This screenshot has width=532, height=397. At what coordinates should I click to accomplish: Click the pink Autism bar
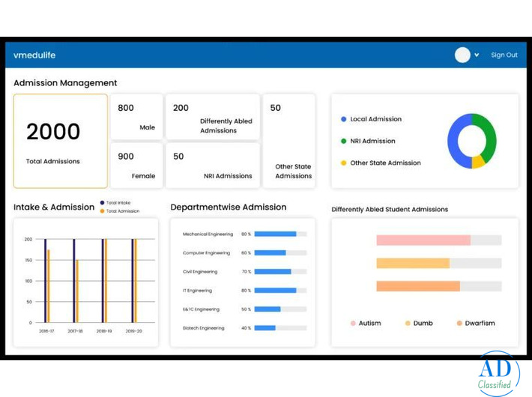pos(423,240)
